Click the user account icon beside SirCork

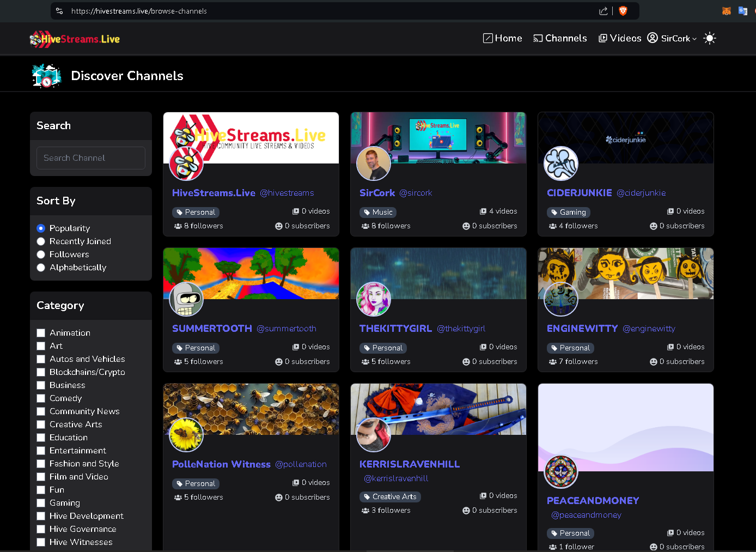tap(653, 38)
